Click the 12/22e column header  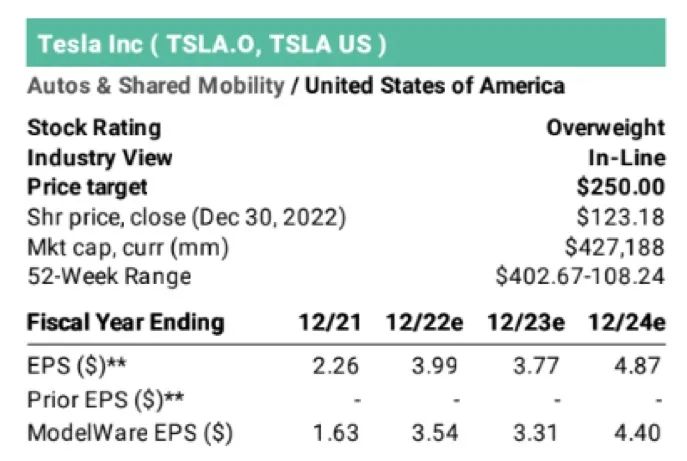(424, 323)
